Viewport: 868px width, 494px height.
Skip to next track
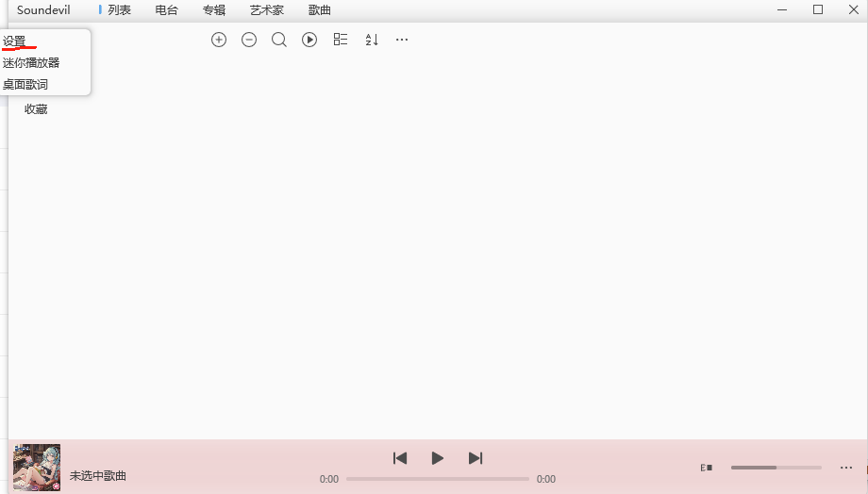point(476,458)
